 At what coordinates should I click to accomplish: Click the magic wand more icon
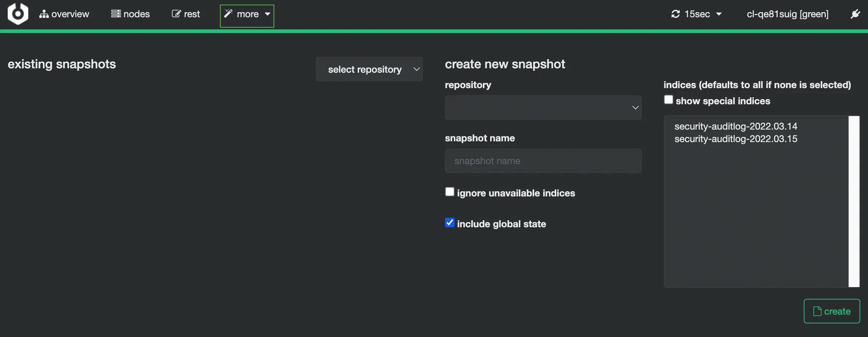pyautogui.click(x=228, y=14)
